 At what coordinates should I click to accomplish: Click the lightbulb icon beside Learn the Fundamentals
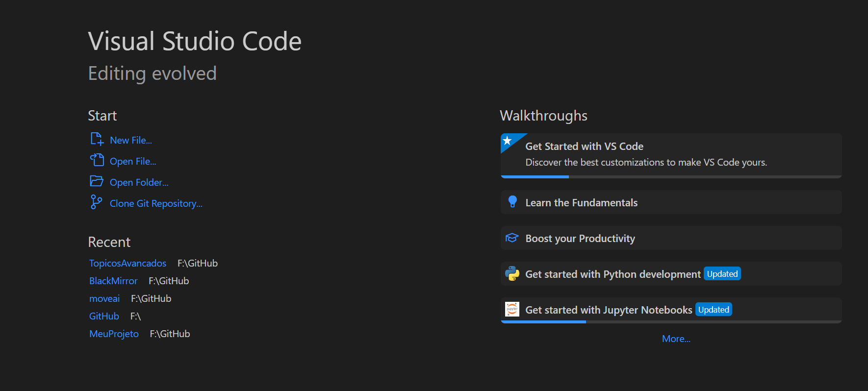(x=512, y=202)
